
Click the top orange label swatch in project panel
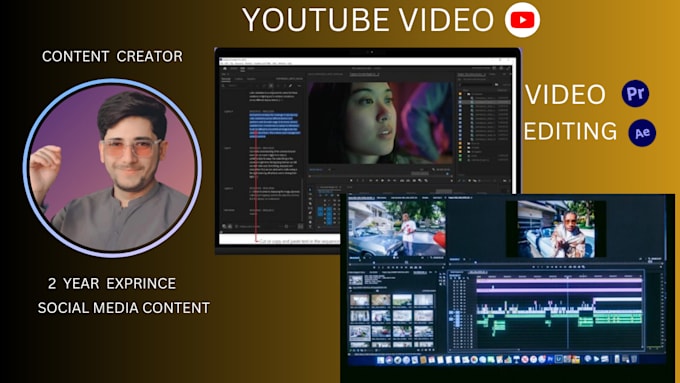(460, 94)
